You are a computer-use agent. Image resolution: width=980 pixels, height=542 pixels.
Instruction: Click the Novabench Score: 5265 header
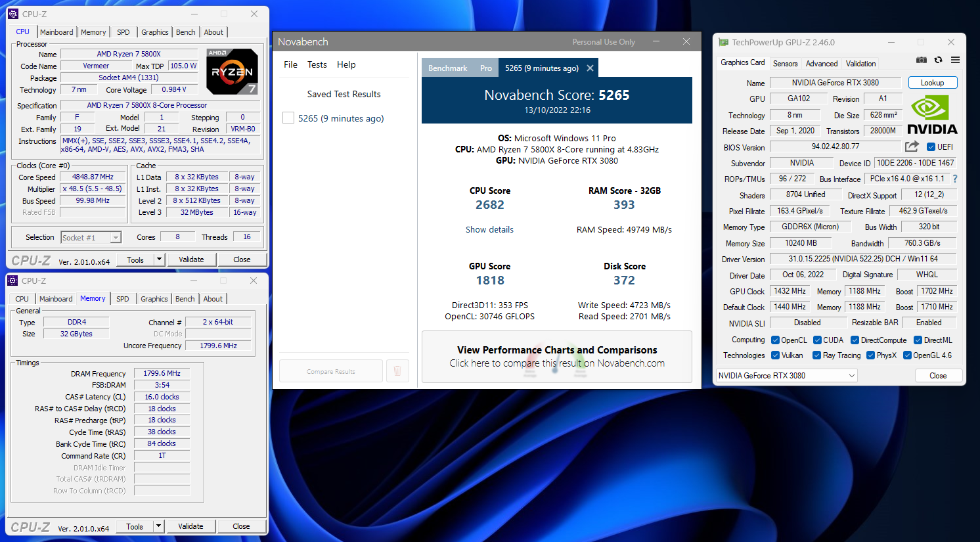pos(557,95)
